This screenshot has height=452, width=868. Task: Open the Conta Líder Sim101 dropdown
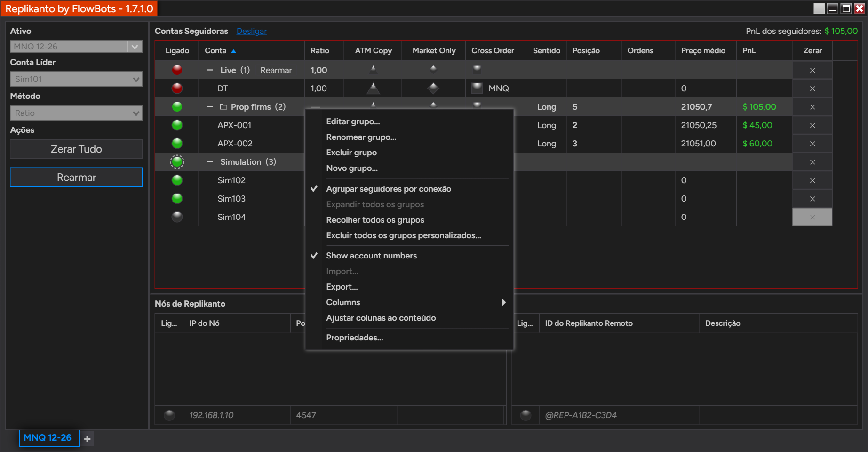[x=76, y=79]
